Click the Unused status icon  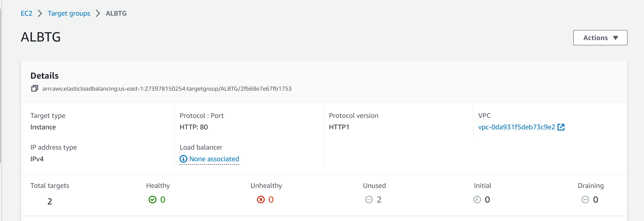click(x=369, y=200)
